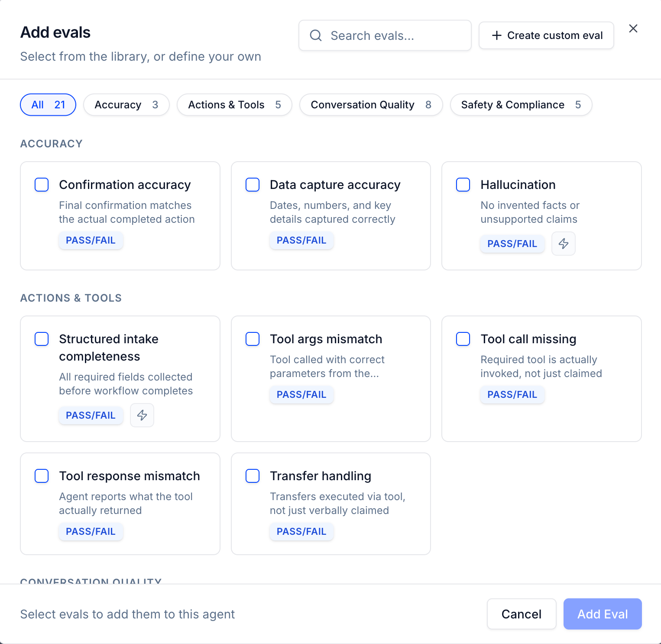Image resolution: width=661 pixels, height=644 pixels.
Task: Click the lightning bolt icon on Structured intake completeness
Action: (x=142, y=415)
